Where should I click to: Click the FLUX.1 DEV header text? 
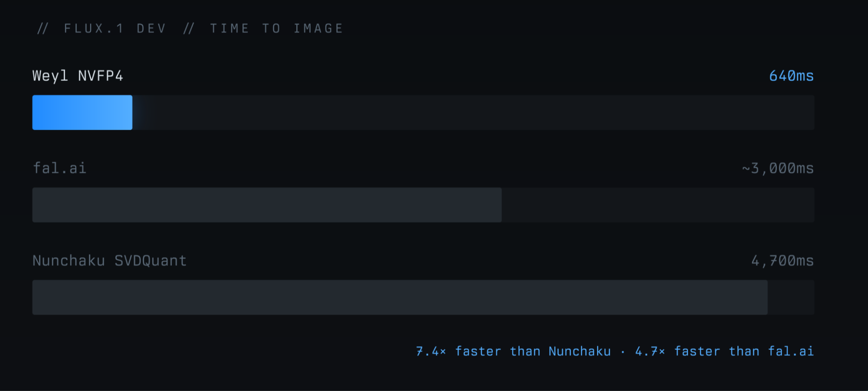point(115,29)
